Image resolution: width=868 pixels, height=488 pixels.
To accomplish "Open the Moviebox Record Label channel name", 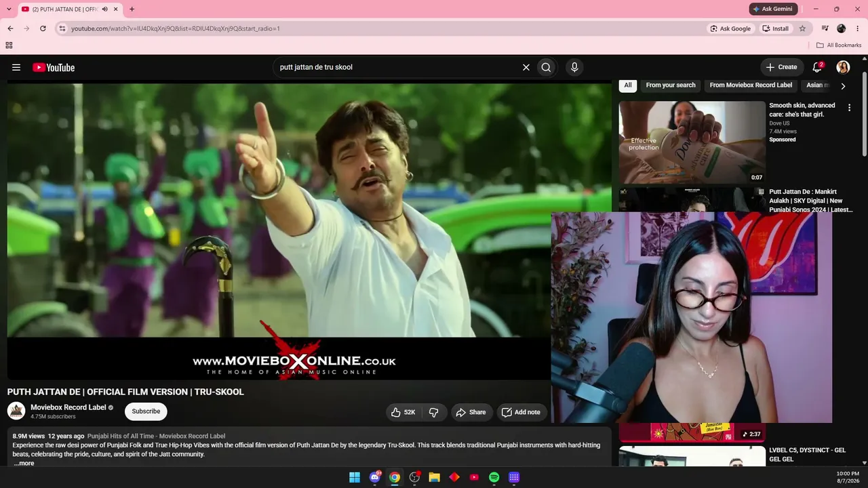I will click(68, 407).
